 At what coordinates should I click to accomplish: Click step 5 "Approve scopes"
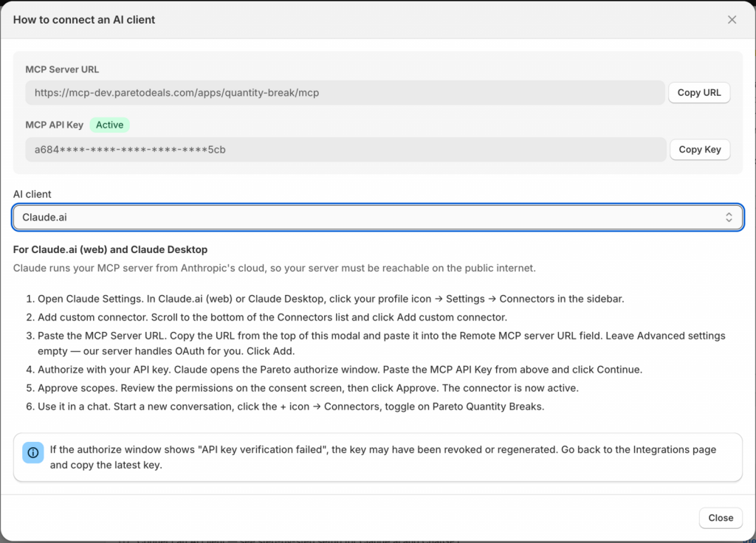(x=308, y=388)
